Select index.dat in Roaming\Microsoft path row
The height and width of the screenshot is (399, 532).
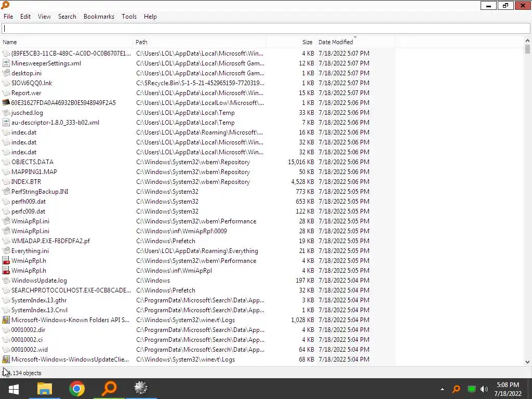point(24,132)
